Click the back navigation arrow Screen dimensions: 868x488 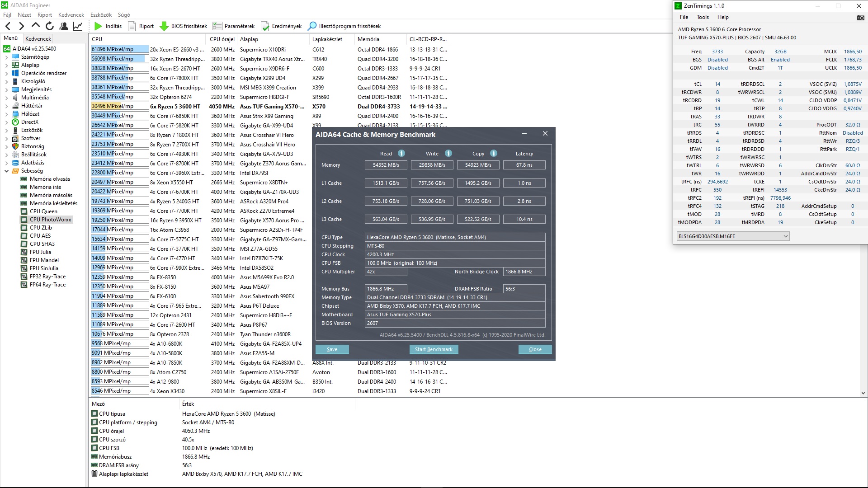click(x=8, y=26)
